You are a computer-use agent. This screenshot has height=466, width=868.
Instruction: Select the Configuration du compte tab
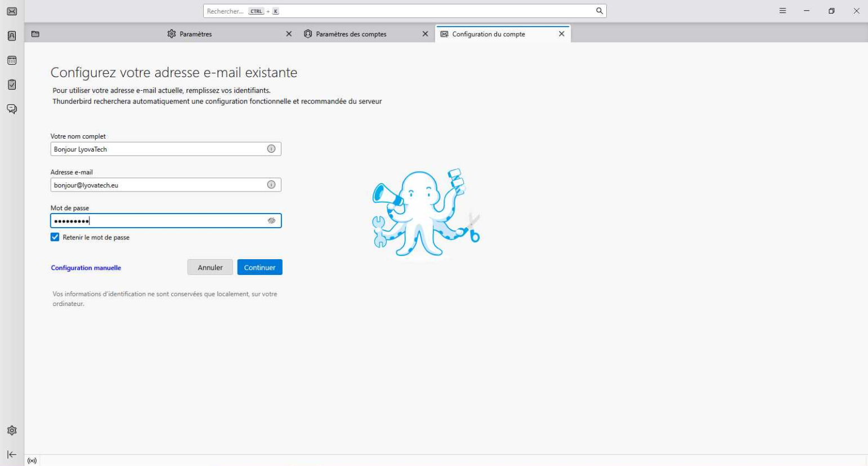(x=503, y=34)
